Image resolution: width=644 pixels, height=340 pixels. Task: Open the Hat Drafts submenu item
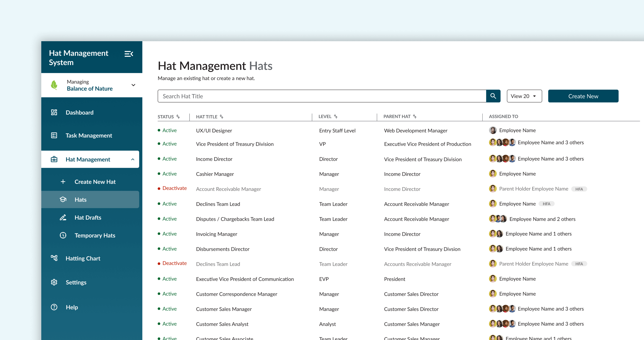88,218
